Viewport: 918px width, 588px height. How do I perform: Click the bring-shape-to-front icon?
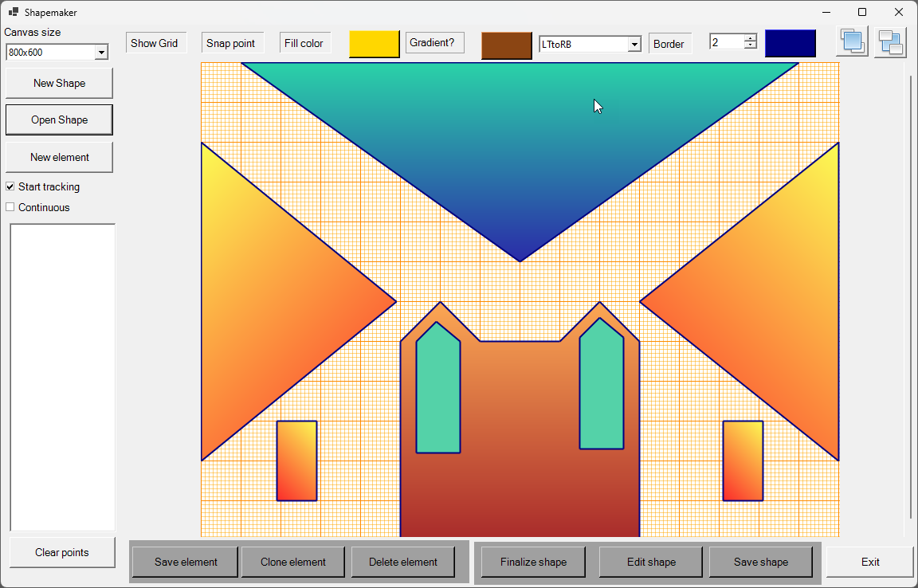852,41
